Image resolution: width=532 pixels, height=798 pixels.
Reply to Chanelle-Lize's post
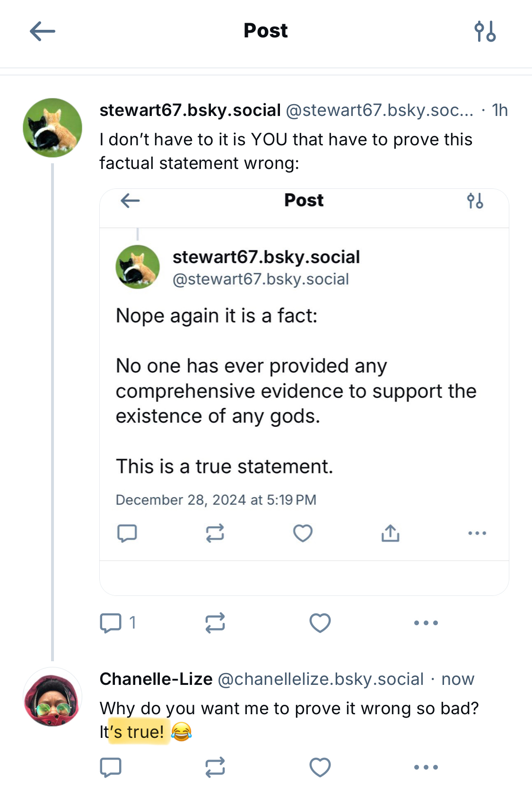(x=111, y=767)
